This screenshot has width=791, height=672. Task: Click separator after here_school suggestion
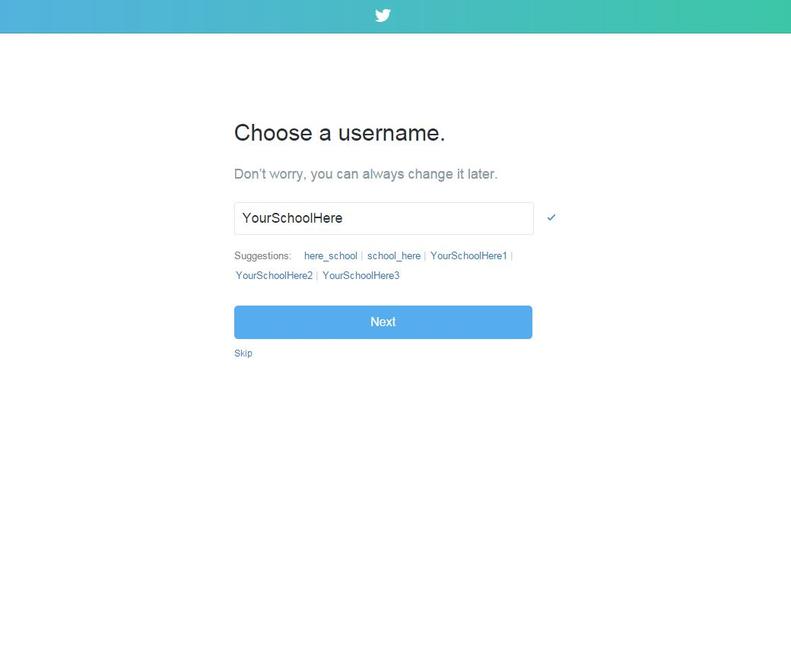(x=362, y=256)
